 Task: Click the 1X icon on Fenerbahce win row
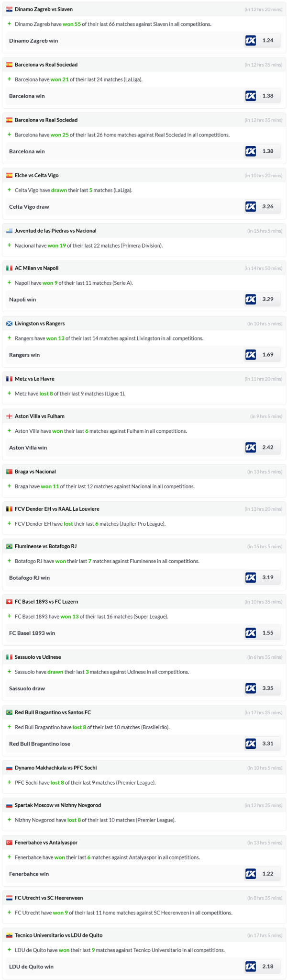pos(251,874)
